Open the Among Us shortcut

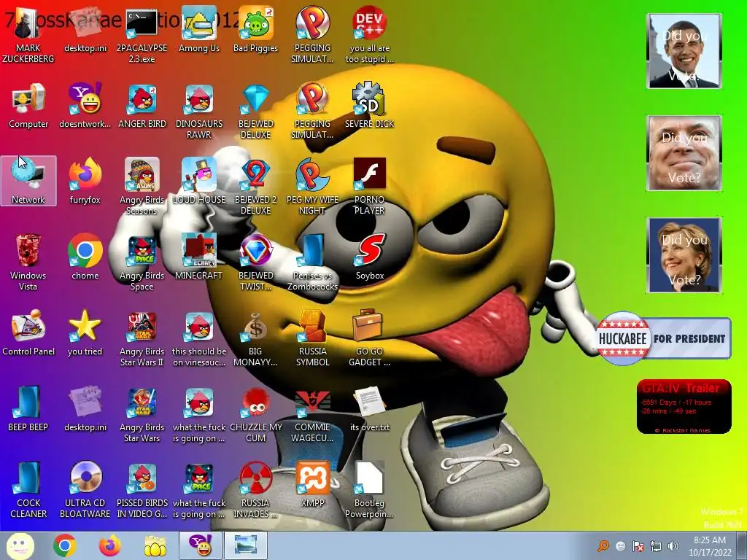(x=198, y=29)
